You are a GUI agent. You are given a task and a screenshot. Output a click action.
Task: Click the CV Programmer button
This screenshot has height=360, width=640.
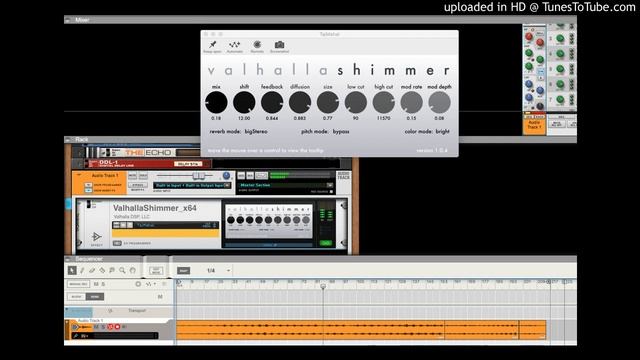click(x=117, y=243)
